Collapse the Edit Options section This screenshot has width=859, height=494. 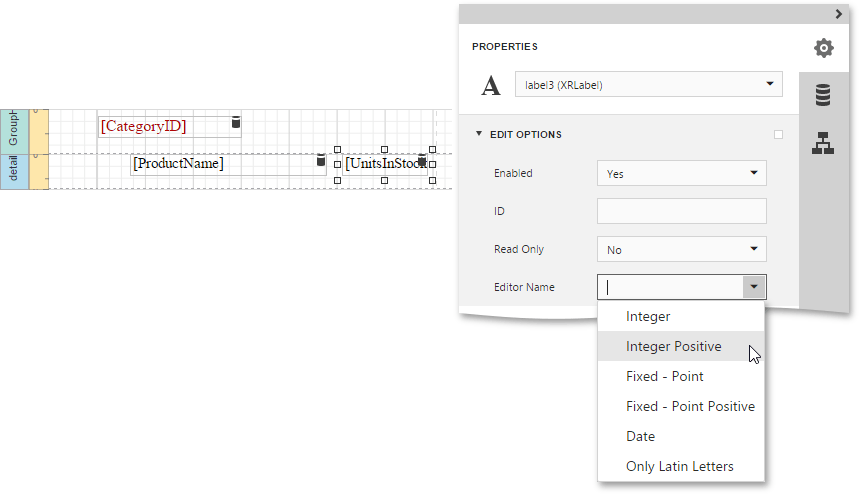coord(479,134)
